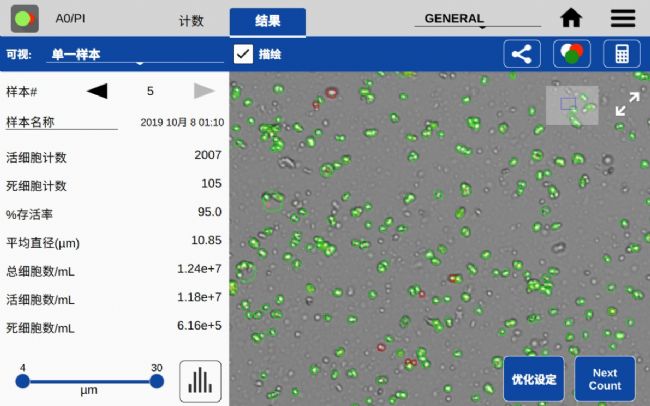Open the fluorescence channel overlay icon
The height and width of the screenshot is (406, 650).
(x=571, y=54)
